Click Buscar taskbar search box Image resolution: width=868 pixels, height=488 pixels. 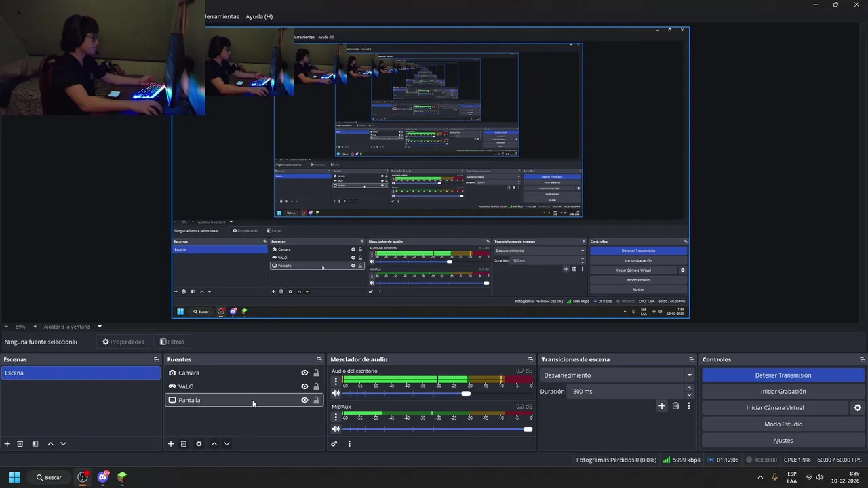(x=49, y=477)
